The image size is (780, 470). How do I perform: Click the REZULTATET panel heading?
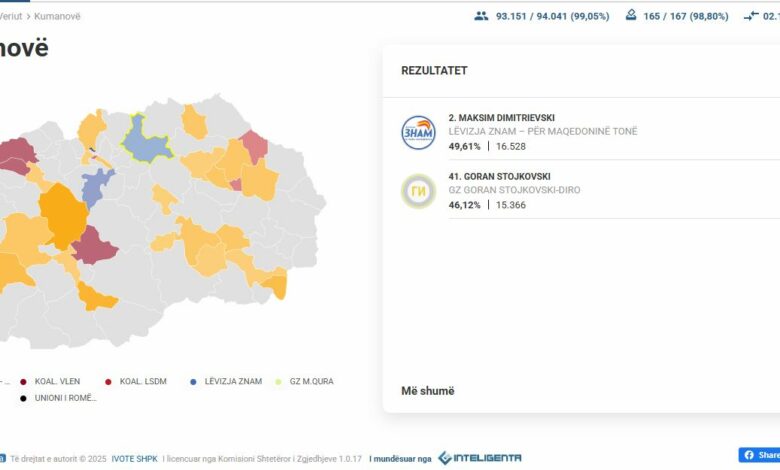point(434,71)
